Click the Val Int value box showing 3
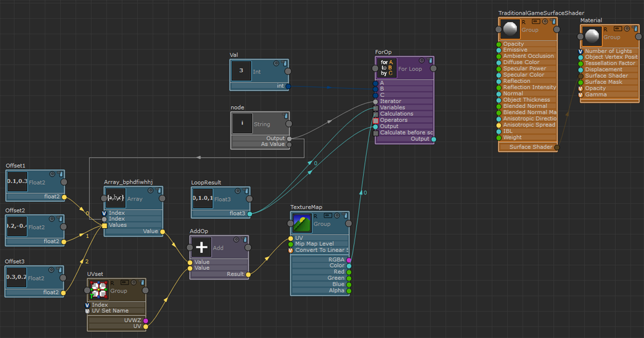Image resolution: width=644 pixels, height=338 pixels. click(x=241, y=71)
